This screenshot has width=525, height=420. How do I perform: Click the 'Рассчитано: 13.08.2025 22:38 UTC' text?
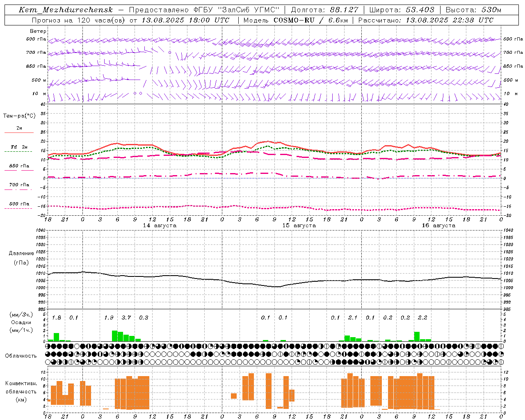click(426, 20)
